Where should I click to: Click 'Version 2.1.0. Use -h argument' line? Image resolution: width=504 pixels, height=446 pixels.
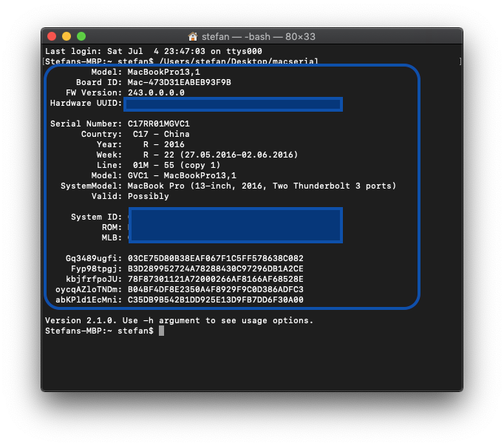[x=180, y=320]
